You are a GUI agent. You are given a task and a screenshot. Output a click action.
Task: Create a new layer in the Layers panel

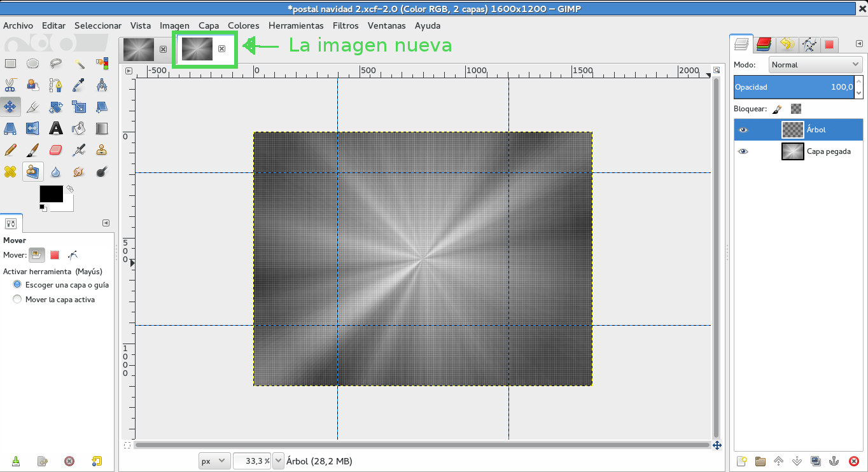(743, 461)
